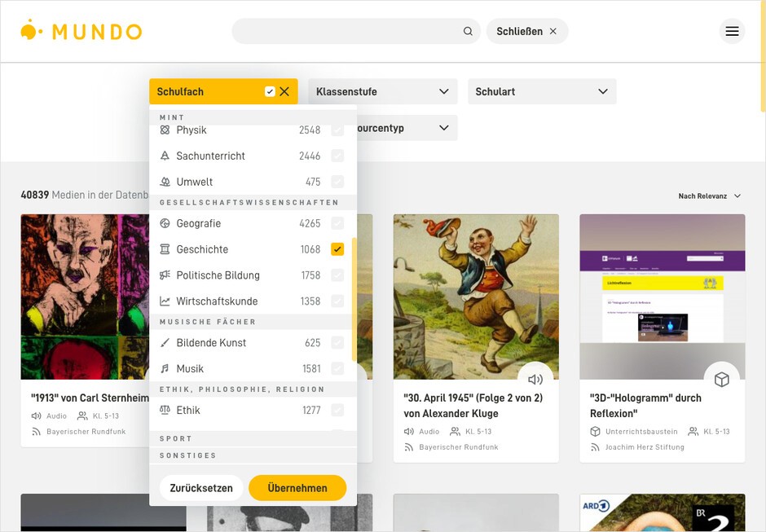This screenshot has width=766, height=532.
Task: Click the Wirtschaftskunde chart icon
Action: (x=165, y=301)
